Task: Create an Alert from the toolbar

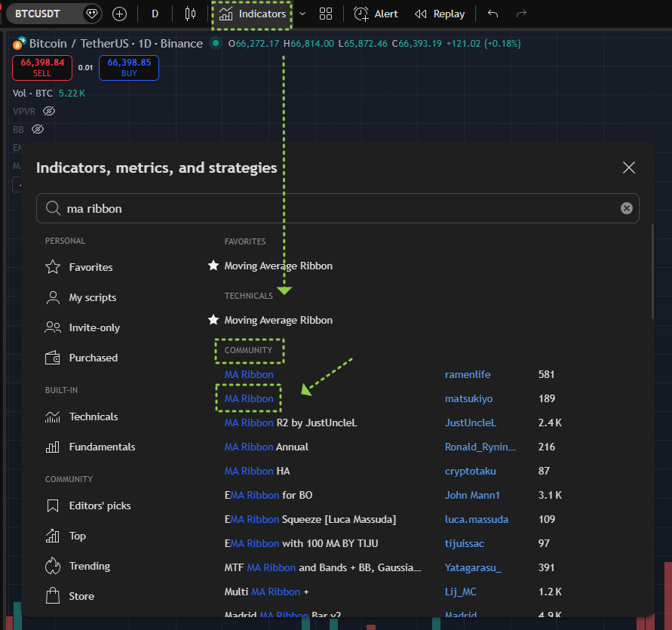Action: tap(376, 14)
